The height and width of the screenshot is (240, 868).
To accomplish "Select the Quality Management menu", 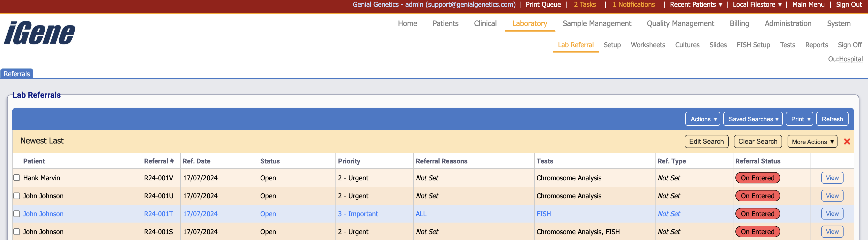I will (680, 23).
